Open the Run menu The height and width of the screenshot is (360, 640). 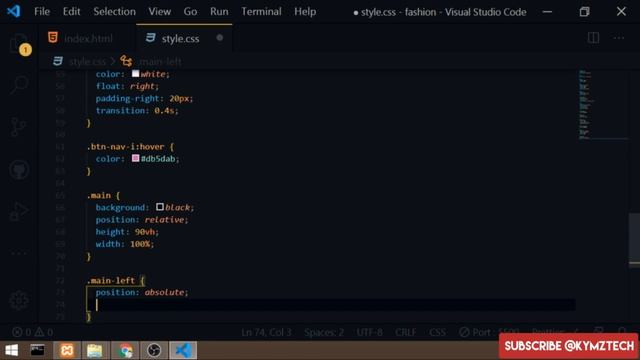[219, 11]
